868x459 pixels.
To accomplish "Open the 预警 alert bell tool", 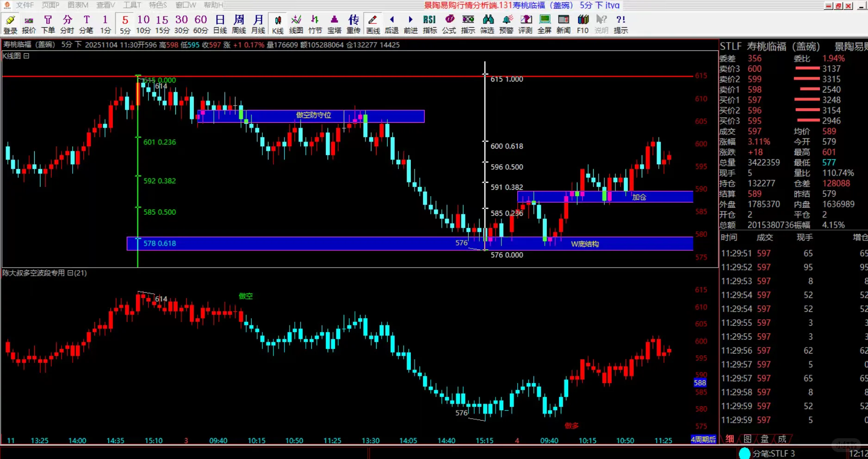I will click(506, 24).
